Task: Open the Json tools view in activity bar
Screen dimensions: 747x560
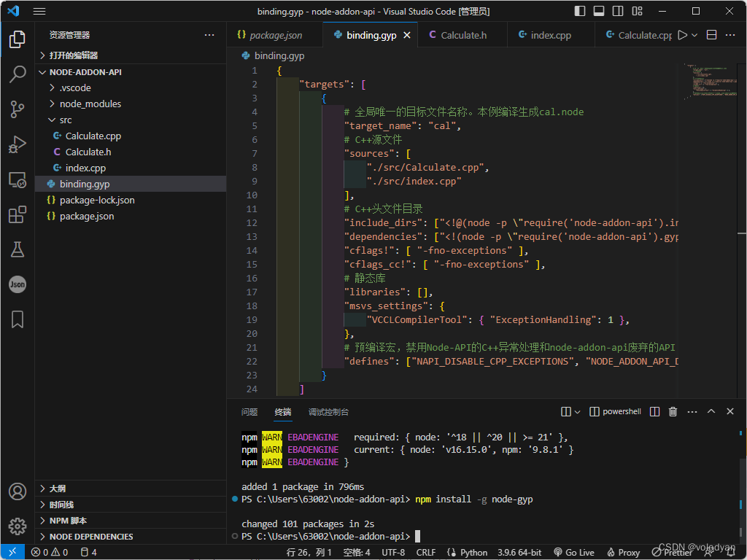Action: [18, 284]
